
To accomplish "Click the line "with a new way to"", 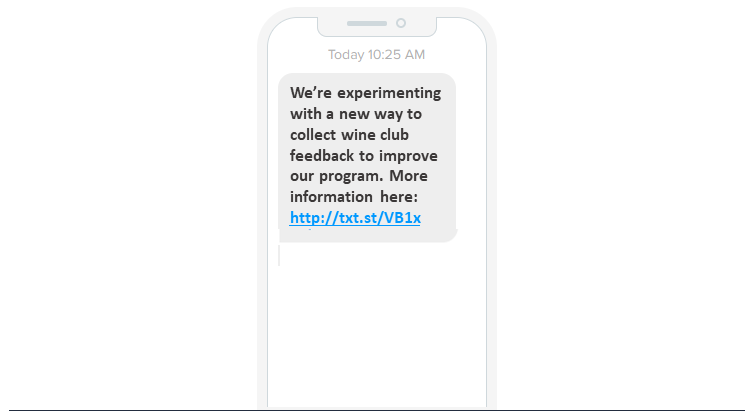I will click(x=356, y=114).
